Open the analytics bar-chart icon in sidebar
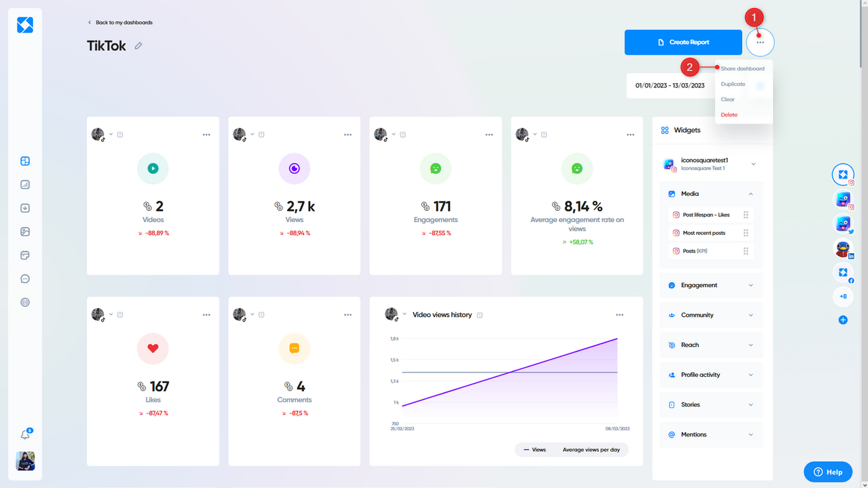868x488 pixels. pyautogui.click(x=25, y=185)
